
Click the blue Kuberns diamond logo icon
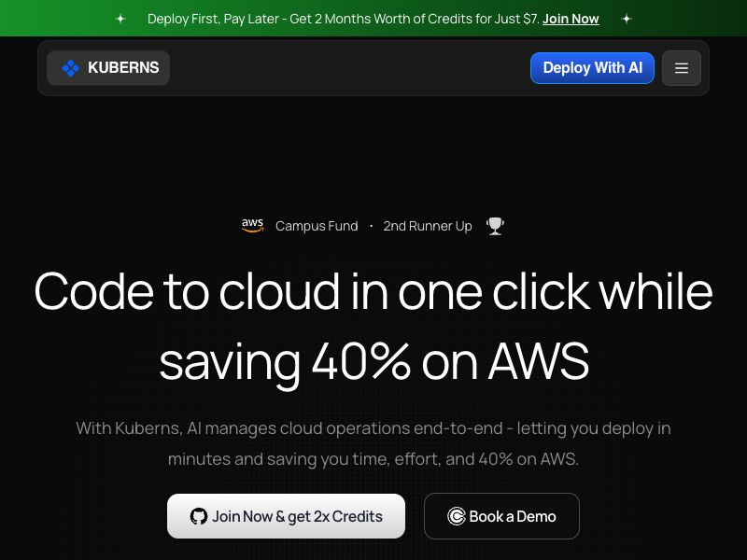pos(71,68)
